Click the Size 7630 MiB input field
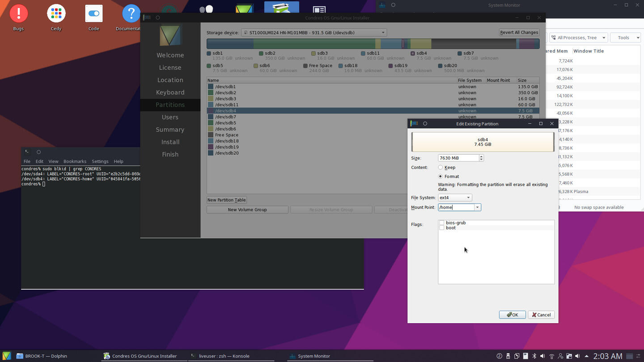This screenshot has width=644, height=362. (x=458, y=158)
